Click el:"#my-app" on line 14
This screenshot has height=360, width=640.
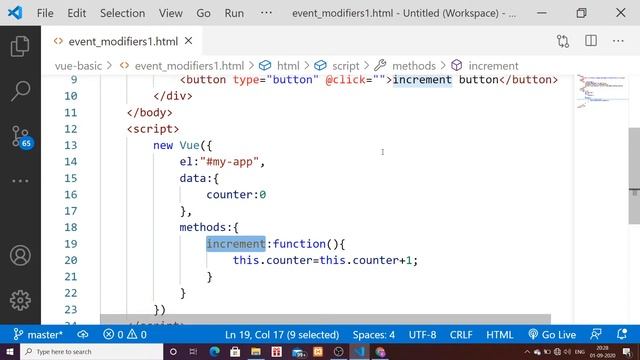tap(222, 162)
